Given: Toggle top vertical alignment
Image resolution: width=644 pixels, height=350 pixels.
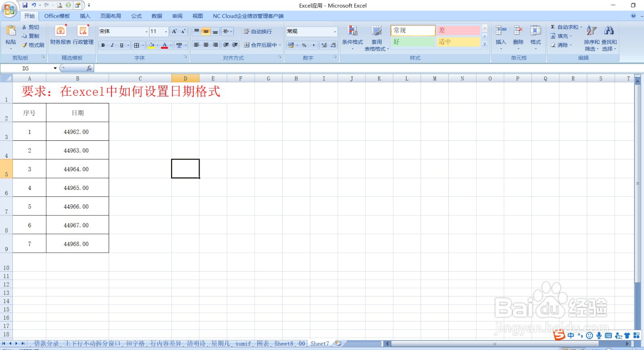Looking at the screenshot, I should (196, 31).
